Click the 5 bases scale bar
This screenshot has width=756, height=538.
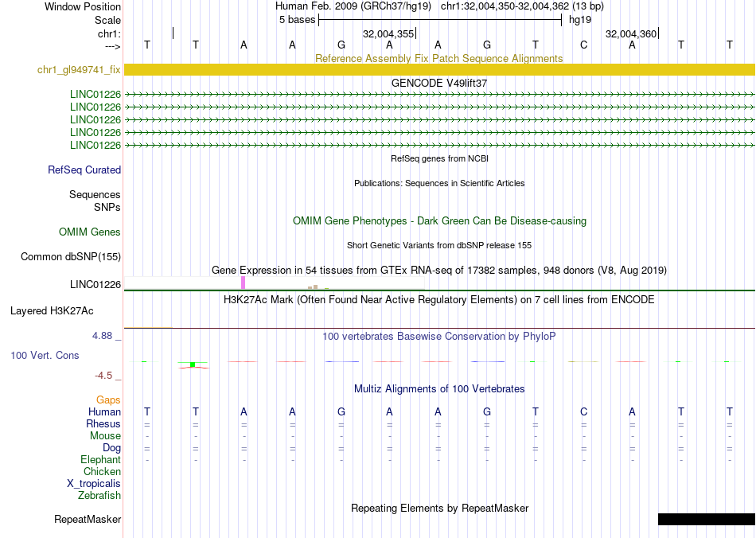point(440,20)
